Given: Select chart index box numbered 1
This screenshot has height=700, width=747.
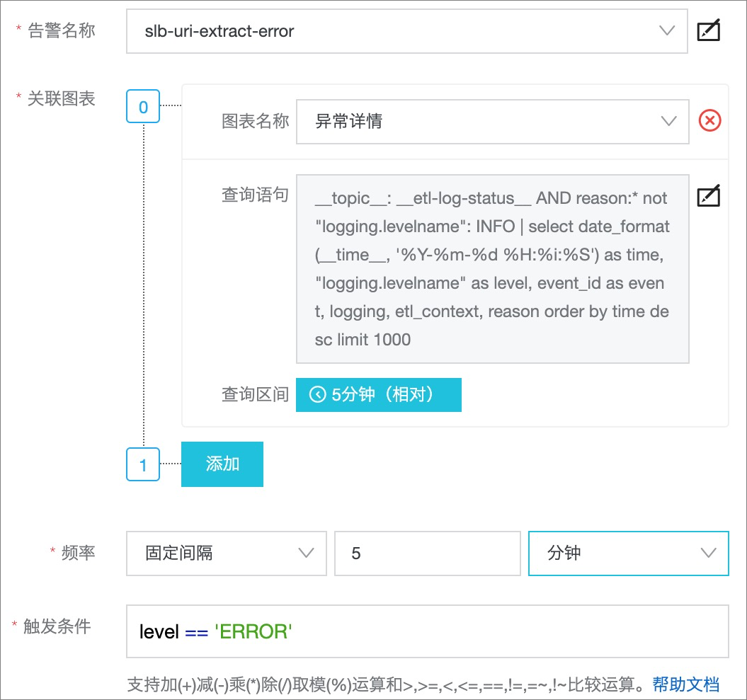Looking at the screenshot, I should click(x=143, y=464).
